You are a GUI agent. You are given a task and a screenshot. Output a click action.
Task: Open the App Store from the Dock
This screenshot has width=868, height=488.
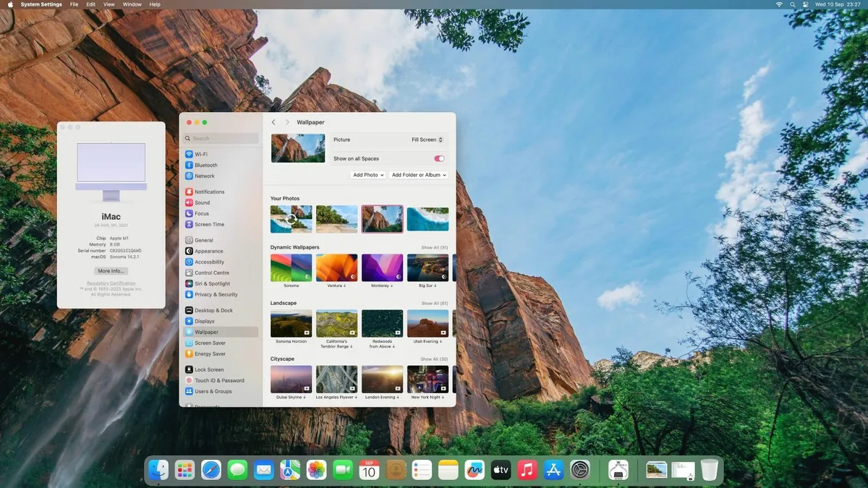pyautogui.click(x=553, y=470)
